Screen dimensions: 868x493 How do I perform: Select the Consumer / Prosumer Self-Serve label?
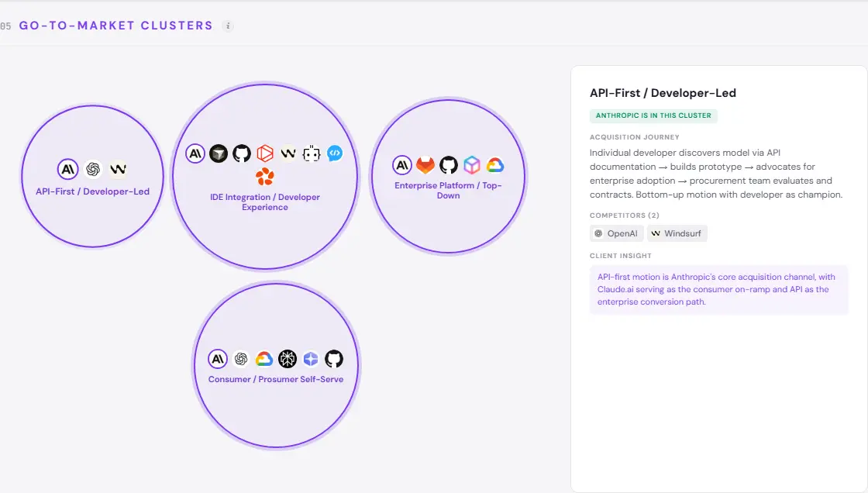[x=276, y=380]
